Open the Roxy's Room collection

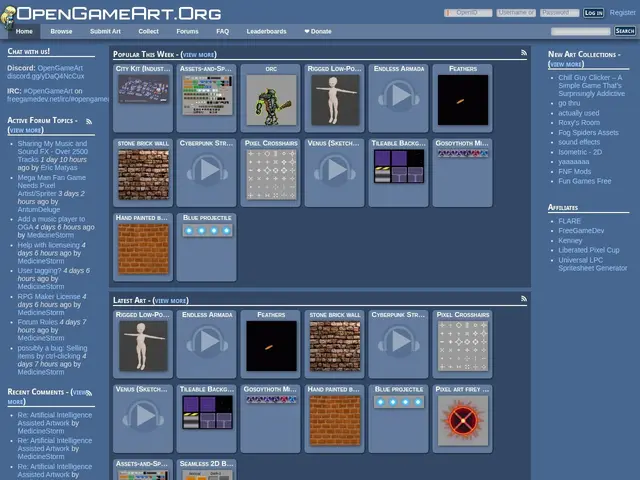click(579, 122)
